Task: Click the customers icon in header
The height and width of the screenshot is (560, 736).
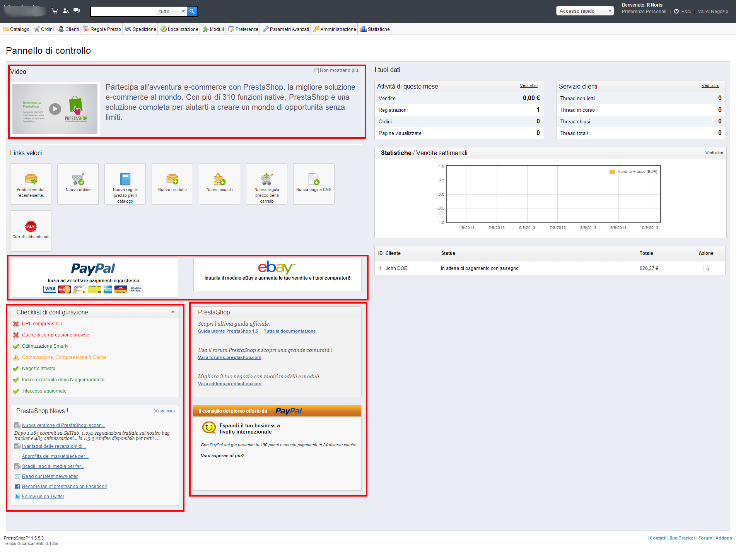Action: [x=66, y=11]
